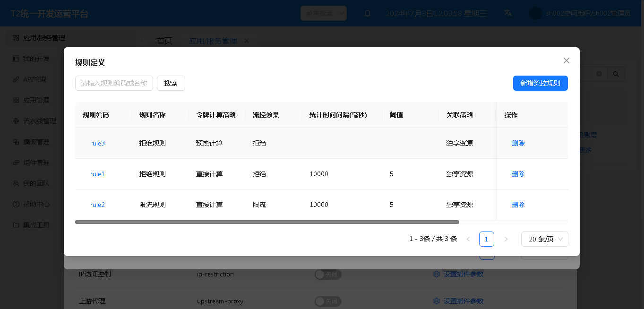Screen dimensions: 644x309
Task: Open the notification bell icon
Action: 368,13
